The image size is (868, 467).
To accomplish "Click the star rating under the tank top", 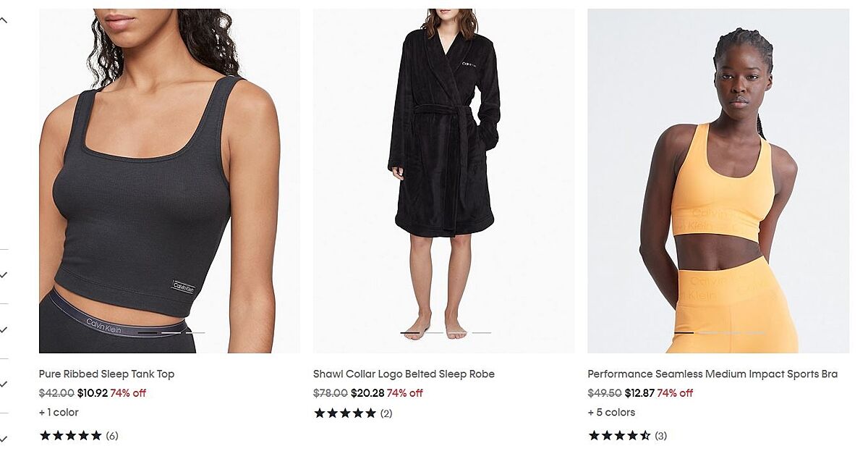I will [x=70, y=436].
